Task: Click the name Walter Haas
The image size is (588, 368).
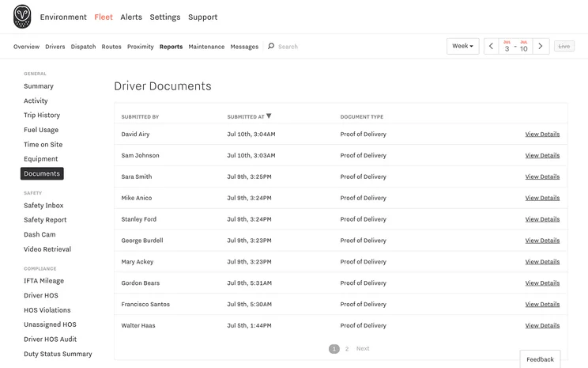Action: coord(138,325)
